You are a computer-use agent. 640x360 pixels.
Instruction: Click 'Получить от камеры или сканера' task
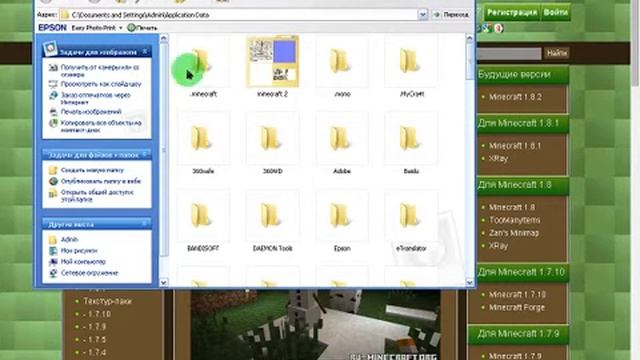point(100,71)
